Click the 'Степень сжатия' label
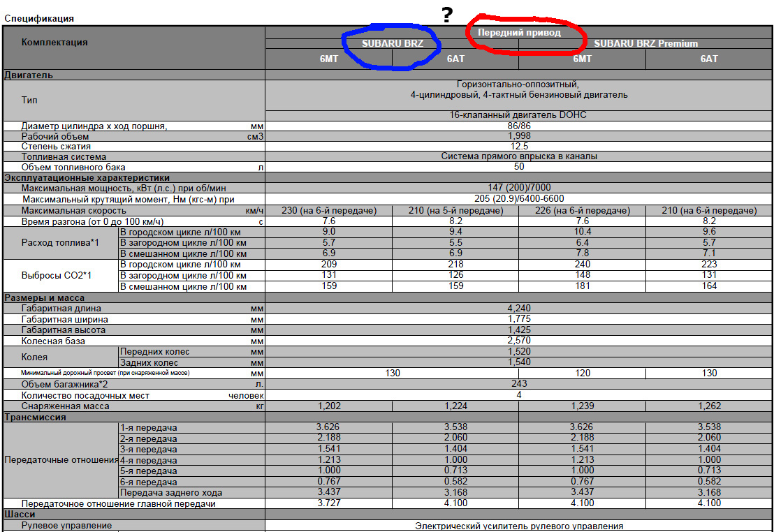Image resolution: width=774 pixels, height=532 pixels. [56, 147]
